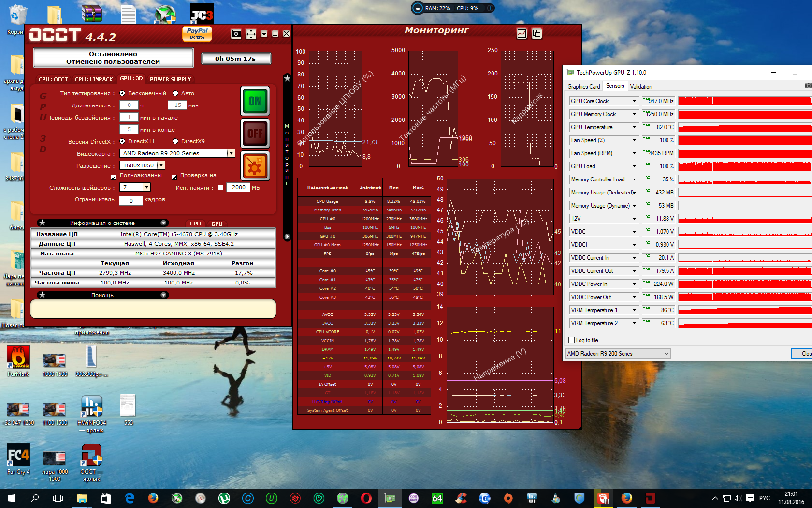Image resolution: width=812 pixels, height=508 pixels.
Task: Toggle the Исп. памяти checkbox
Action: (221, 188)
